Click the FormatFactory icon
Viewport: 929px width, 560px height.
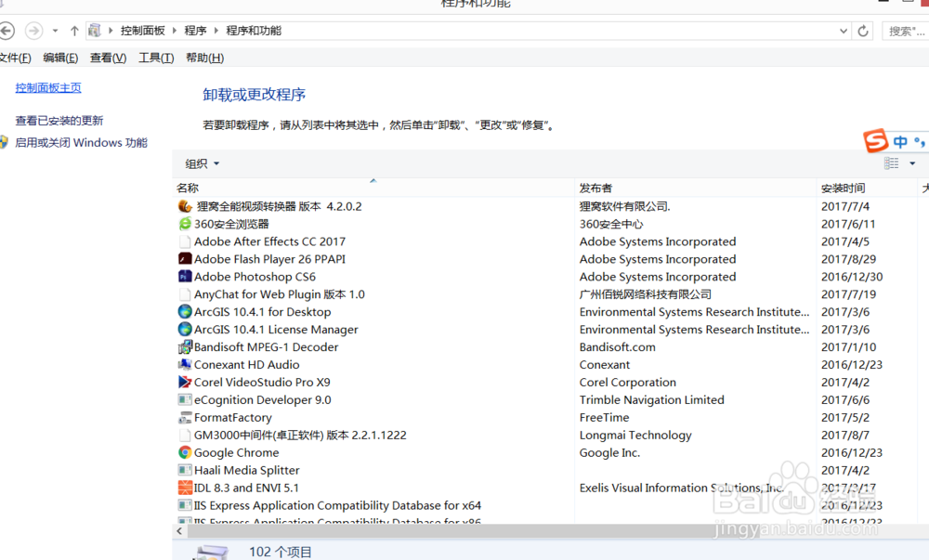[185, 417]
